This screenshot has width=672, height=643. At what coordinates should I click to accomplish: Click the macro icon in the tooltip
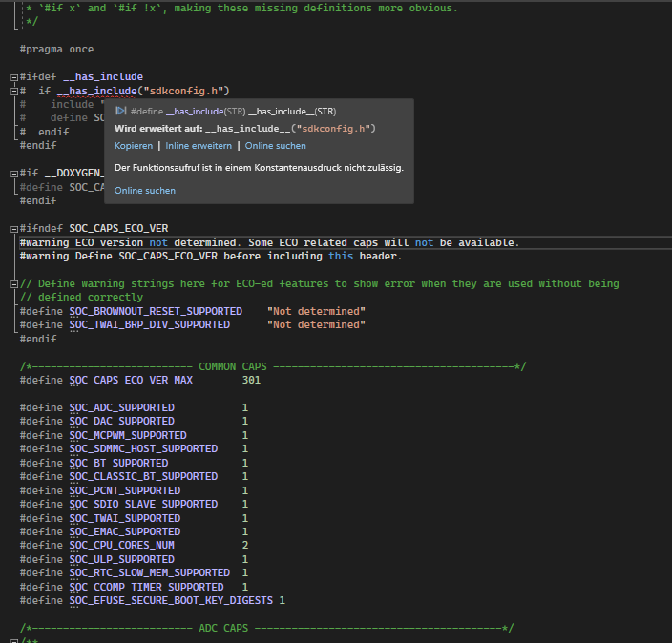coord(121,112)
